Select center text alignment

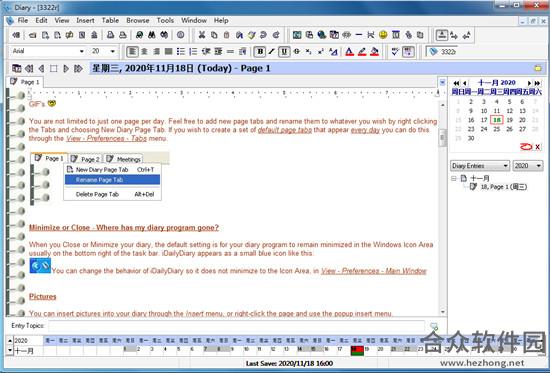pyautogui.click(x=144, y=52)
